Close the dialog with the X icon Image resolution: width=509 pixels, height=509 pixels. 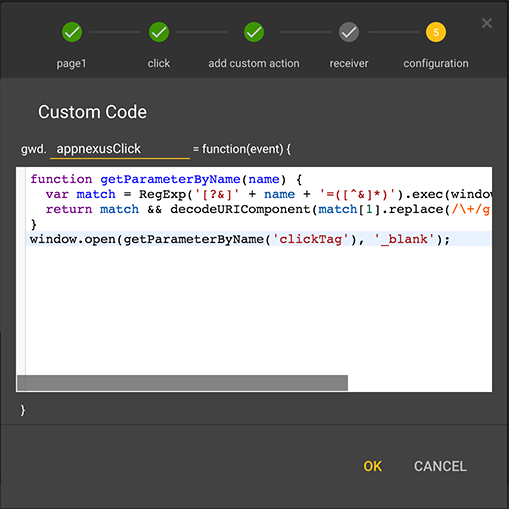click(x=487, y=23)
